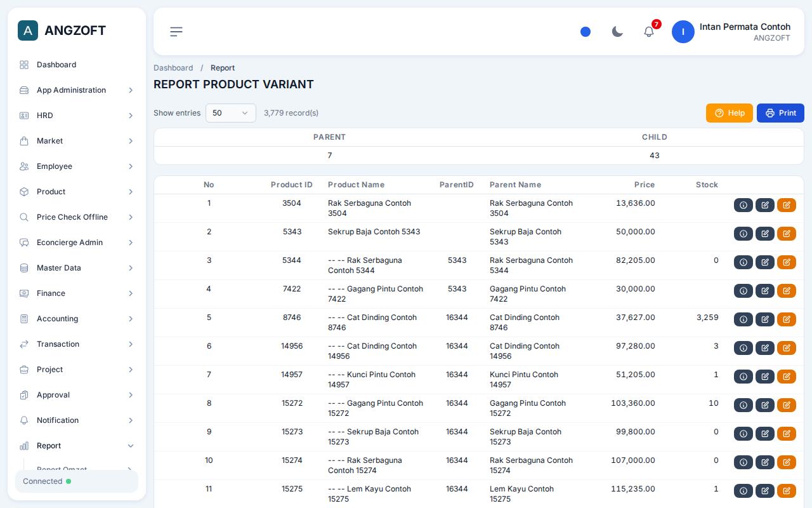Open the Notification sidebar item
The height and width of the screenshot is (508, 812).
point(77,420)
